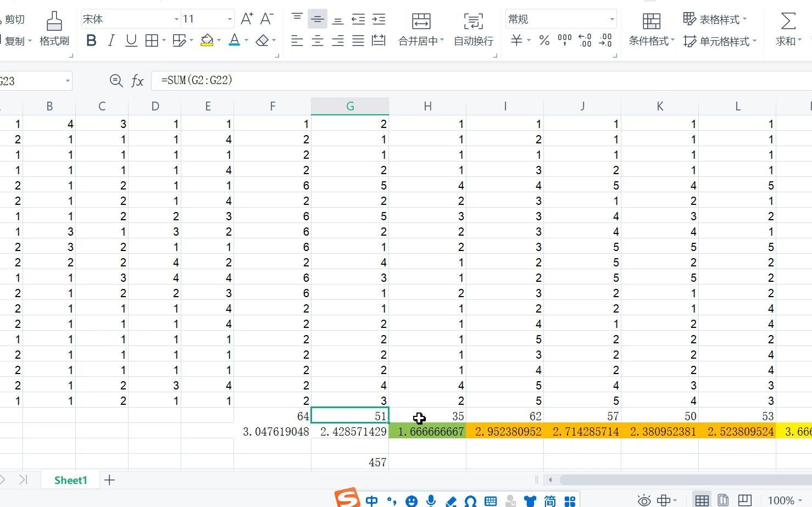Image resolution: width=812 pixels, height=507 pixels.
Task: Click the increase indent icon
Action: click(379, 19)
